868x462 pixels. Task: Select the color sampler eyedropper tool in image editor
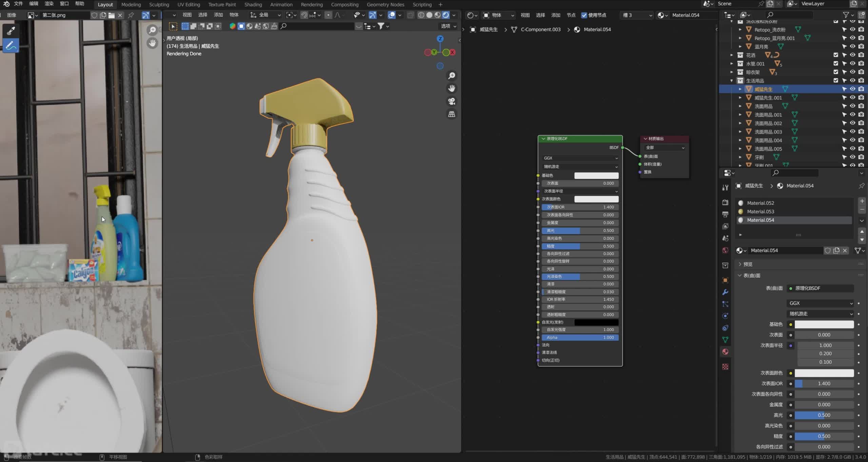tap(11, 31)
